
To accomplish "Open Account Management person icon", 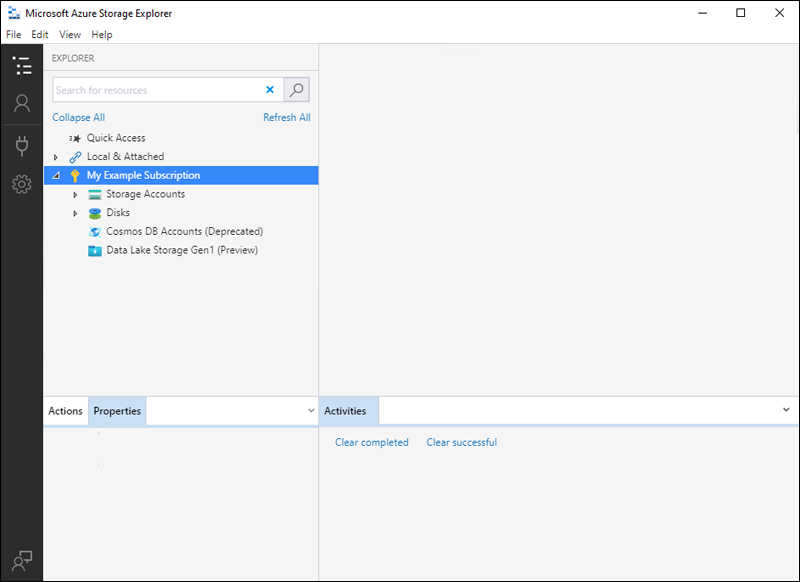I will point(22,104).
